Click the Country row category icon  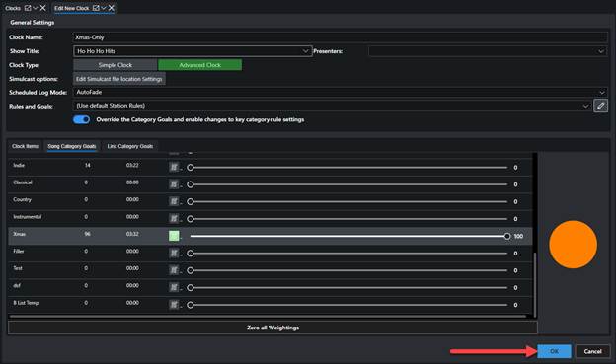coord(174,201)
